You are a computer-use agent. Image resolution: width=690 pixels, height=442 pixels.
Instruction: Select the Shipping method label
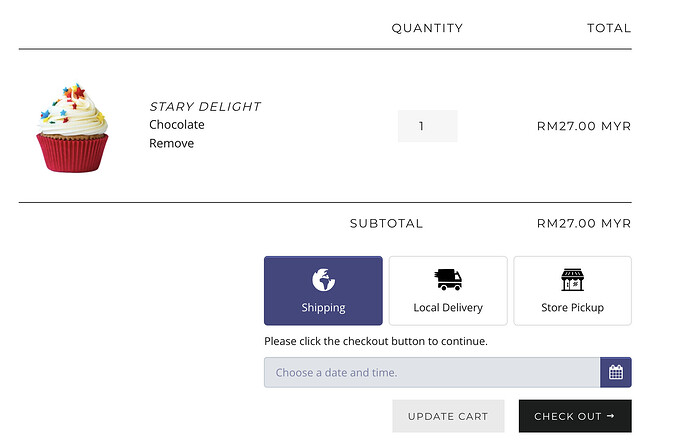(323, 308)
